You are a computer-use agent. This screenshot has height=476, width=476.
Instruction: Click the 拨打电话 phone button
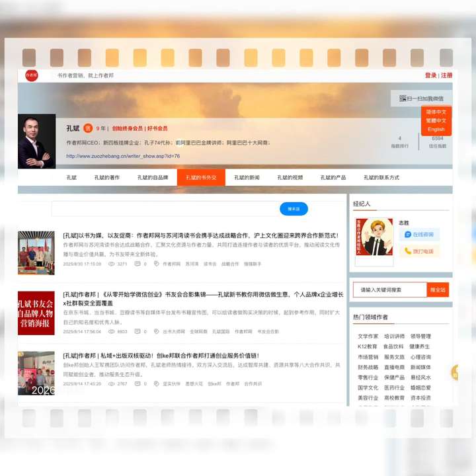419,251
